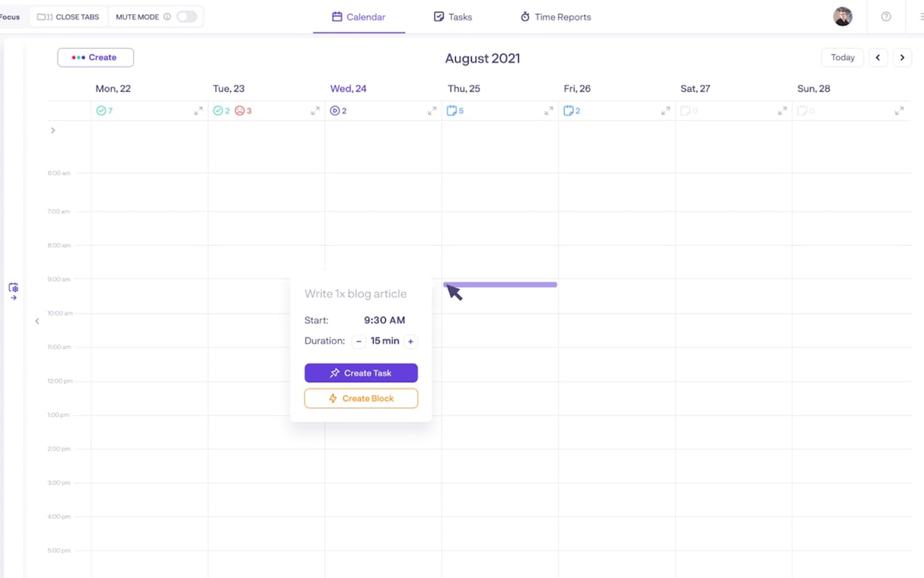Click the task title field 'Write 1x blog article'
The height and width of the screenshot is (578, 924).
[355, 294]
